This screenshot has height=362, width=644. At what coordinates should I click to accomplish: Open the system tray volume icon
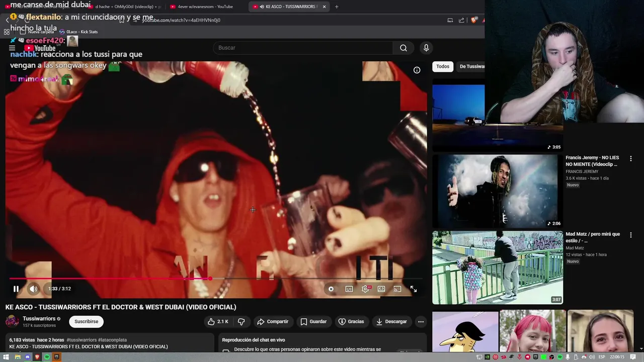(592, 357)
